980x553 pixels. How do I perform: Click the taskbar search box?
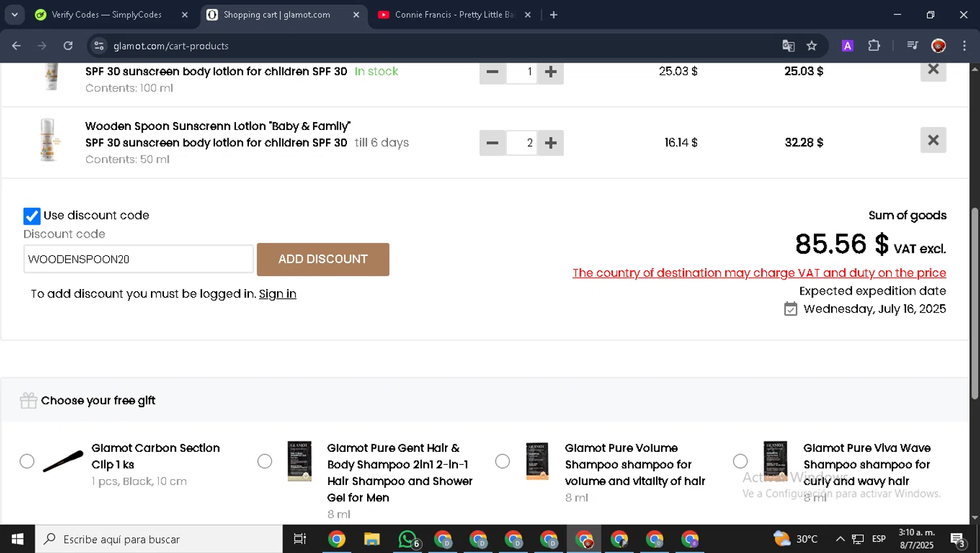point(159,539)
